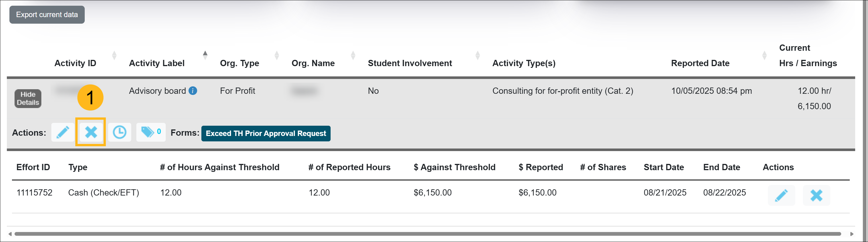This screenshot has width=868, height=242.
Task: Click the horizontal scrollbar track
Action: 427,234
